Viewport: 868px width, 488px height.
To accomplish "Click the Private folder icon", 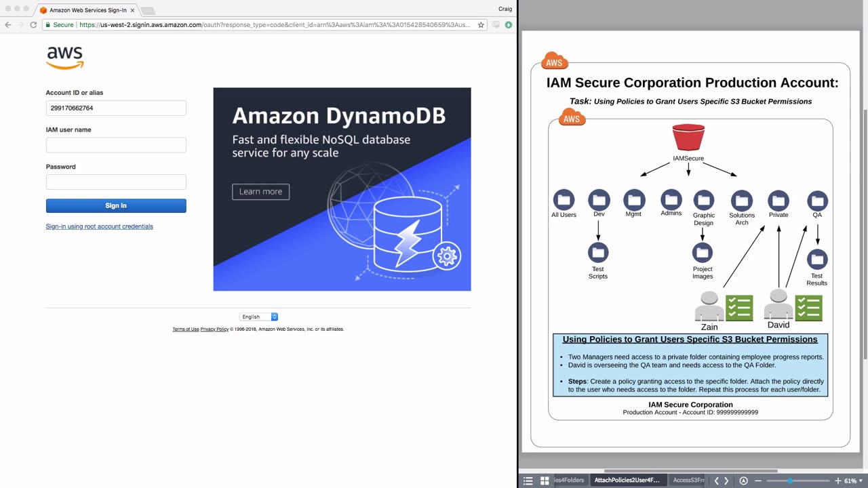I will pos(778,200).
